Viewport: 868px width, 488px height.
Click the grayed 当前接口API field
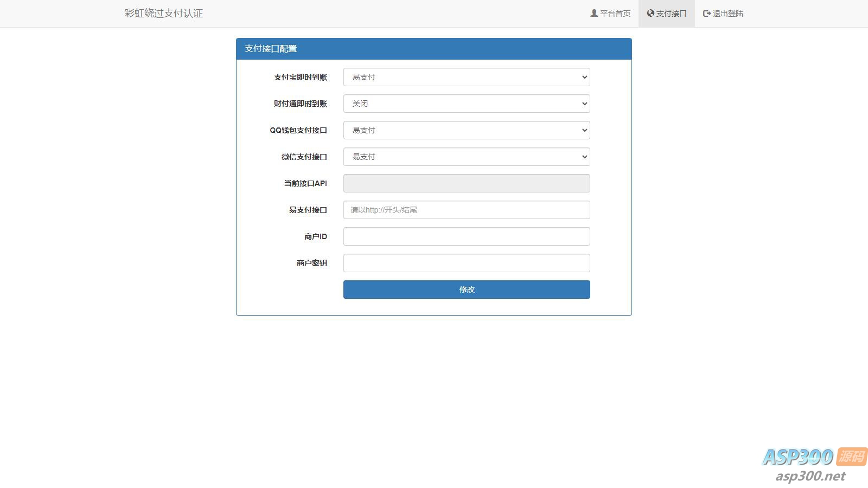click(x=466, y=183)
